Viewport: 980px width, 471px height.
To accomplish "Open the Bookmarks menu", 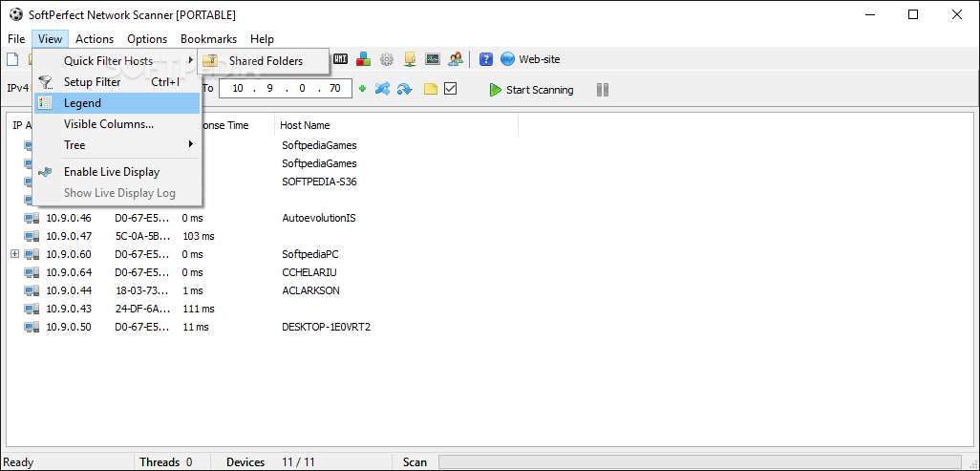I will [x=209, y=39].
